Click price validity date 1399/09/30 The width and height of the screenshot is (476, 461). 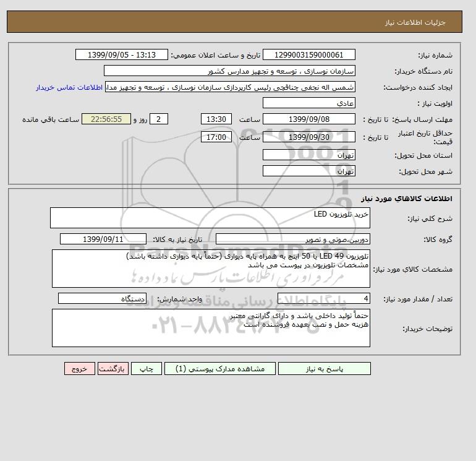[x=308, y=137]
